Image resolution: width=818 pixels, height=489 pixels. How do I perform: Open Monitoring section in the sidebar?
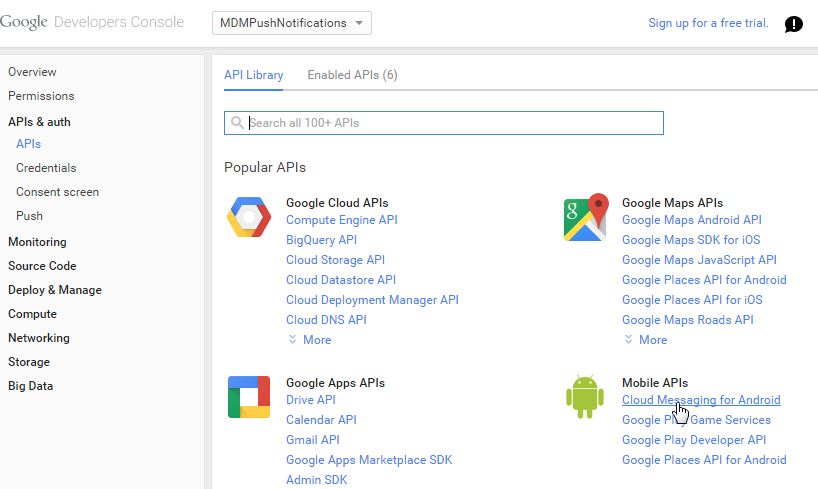click(37, 242)
